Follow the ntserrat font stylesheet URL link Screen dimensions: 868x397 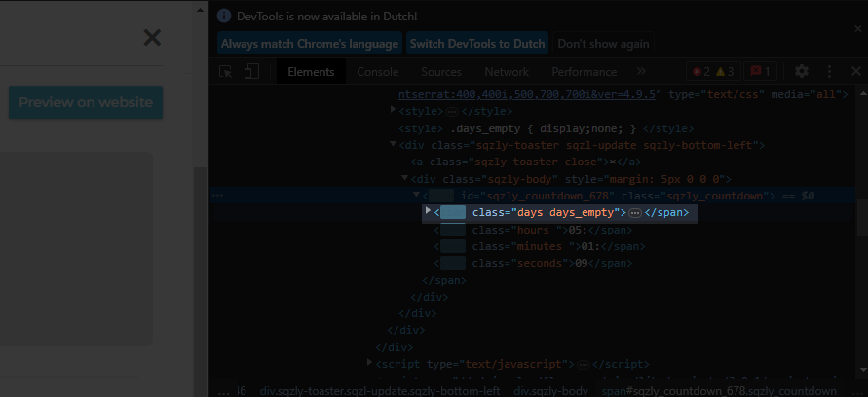tap(527, 94)
